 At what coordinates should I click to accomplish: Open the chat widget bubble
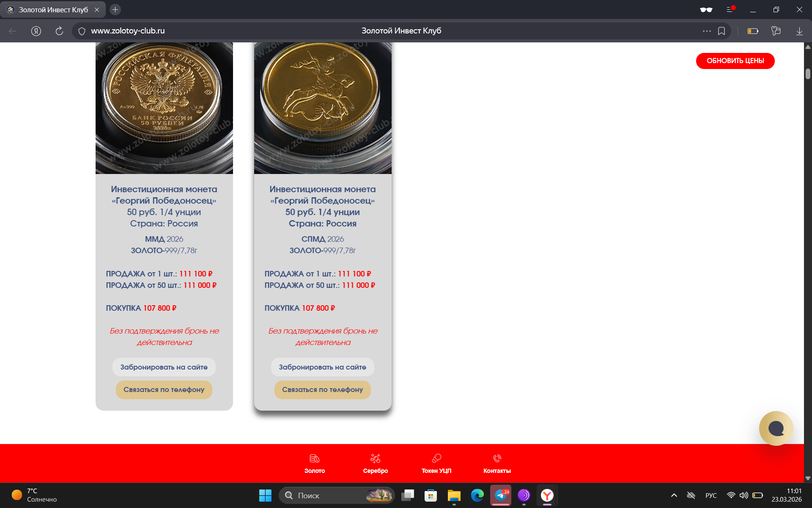click(776, 428)
